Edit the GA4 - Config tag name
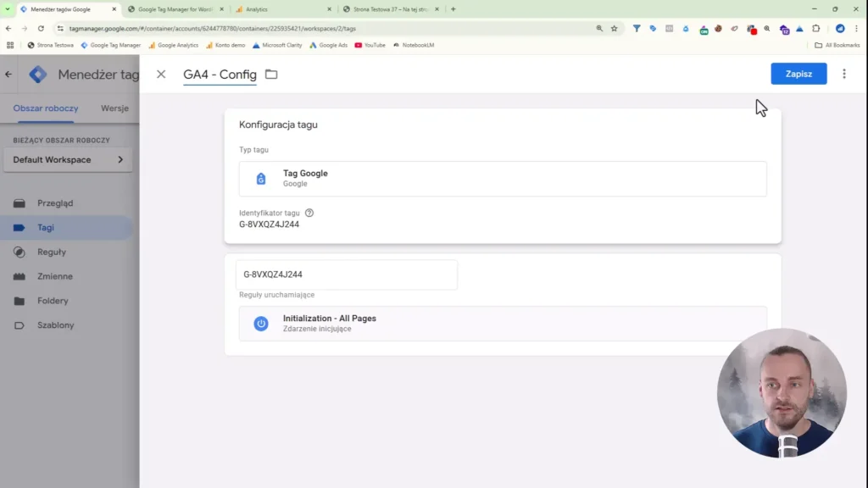 click(220, 75)
